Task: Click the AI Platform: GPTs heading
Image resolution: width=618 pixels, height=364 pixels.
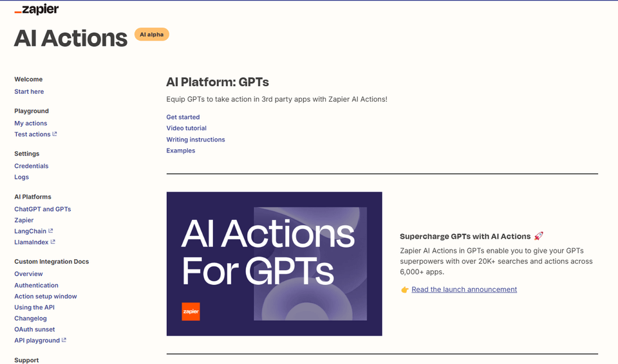Action: [x=218, y=82]
